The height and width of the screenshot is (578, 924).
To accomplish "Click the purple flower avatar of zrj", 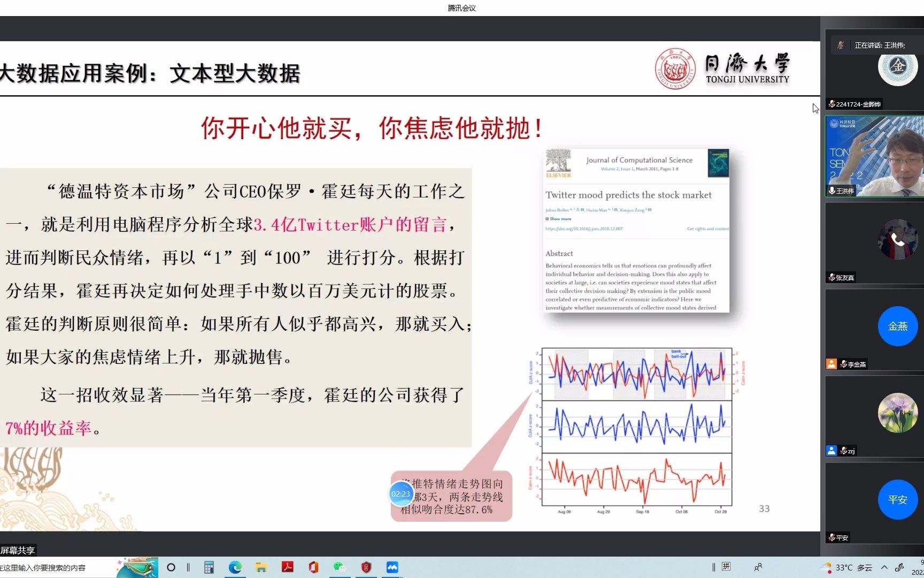I will coord(897,413).
